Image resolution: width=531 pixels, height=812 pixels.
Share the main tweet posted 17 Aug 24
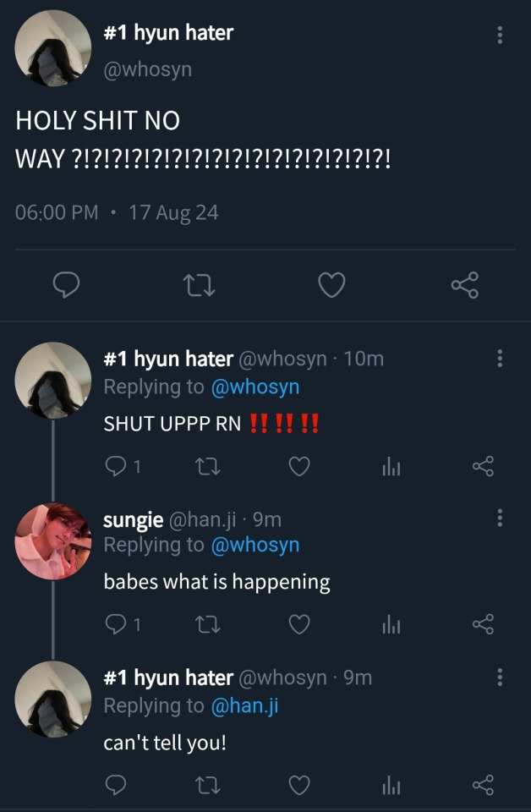465,286
